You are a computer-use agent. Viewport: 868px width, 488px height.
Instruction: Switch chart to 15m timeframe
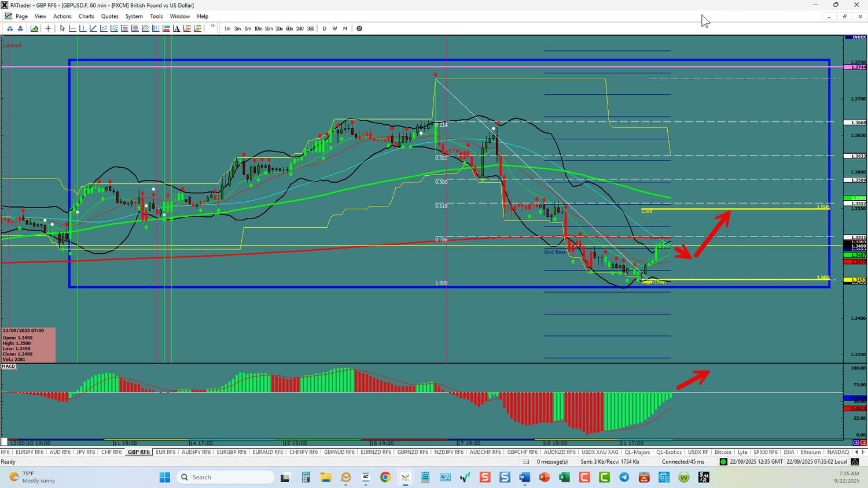[x=269, y=28]
